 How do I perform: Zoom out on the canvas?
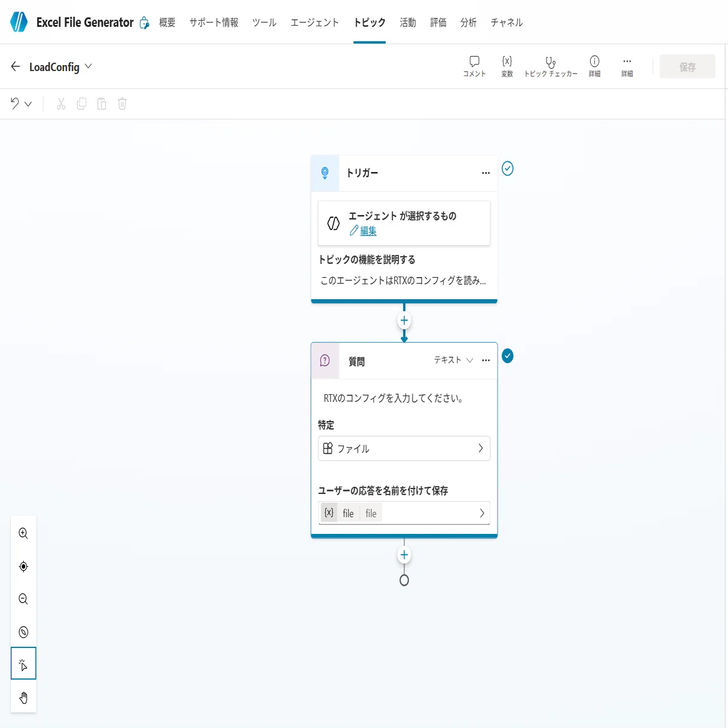(23, 599)
